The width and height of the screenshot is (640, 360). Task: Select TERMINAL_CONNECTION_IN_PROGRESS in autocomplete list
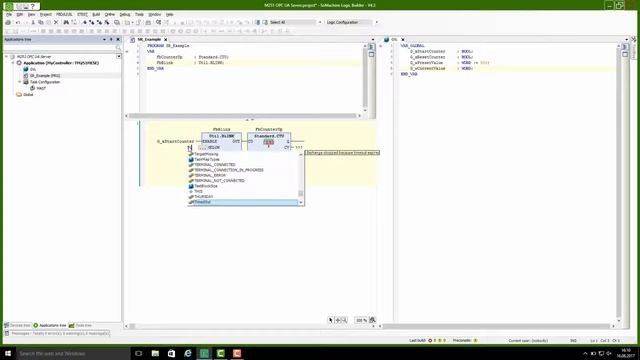point(229,170)
